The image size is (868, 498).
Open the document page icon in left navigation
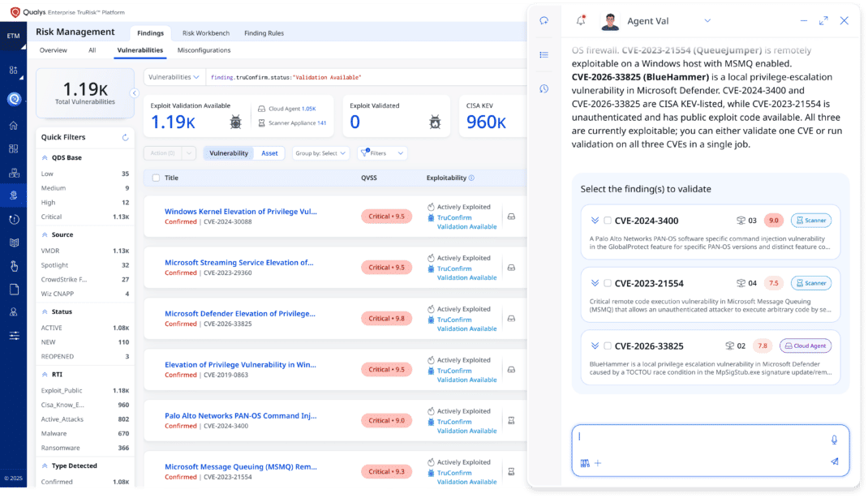tap(14, 290)
